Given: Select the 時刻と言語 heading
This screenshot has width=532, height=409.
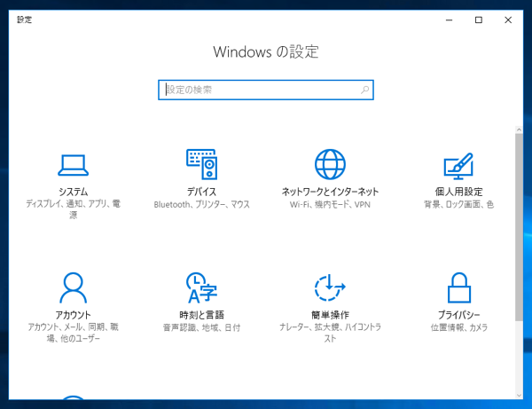Looking at the screenshot, I should click(x=201, y=315).
